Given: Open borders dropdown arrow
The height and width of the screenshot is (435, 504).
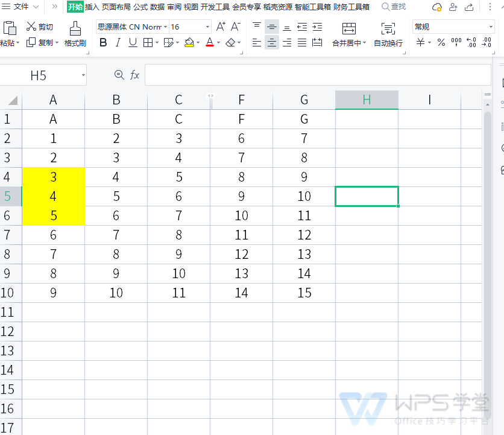Looking at the screenshot, I should pos(157,42).
